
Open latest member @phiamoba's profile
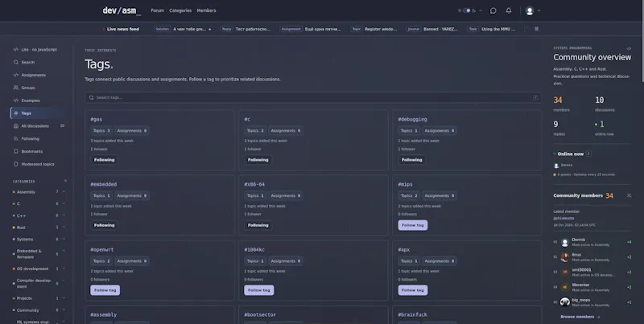[563, 218]
